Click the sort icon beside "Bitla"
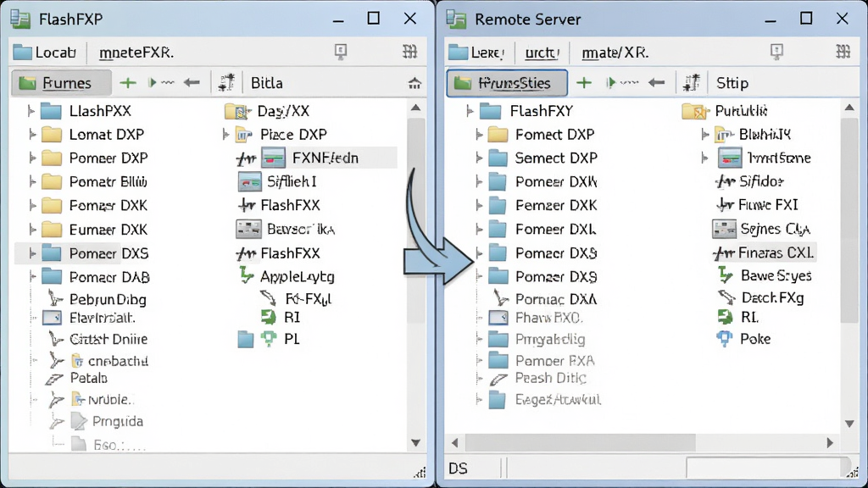The image size is (868, 488). pyautogui.click(x=226, y=82)
